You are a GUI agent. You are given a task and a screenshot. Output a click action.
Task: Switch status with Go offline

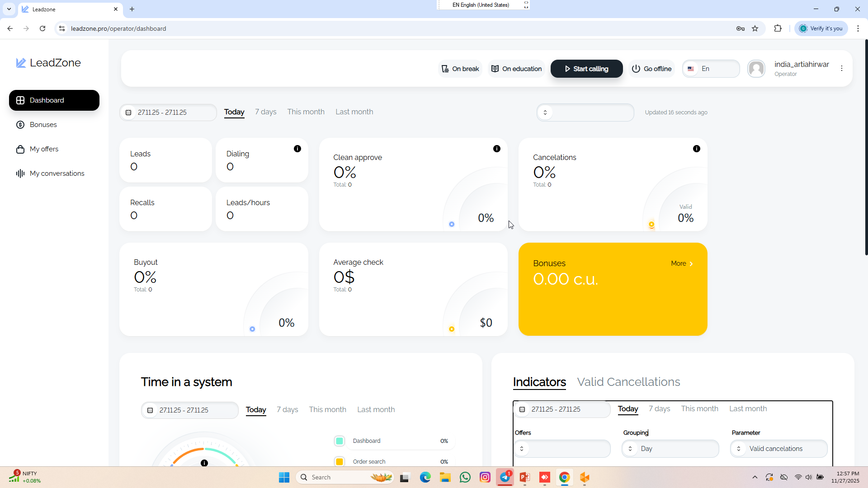651,69
